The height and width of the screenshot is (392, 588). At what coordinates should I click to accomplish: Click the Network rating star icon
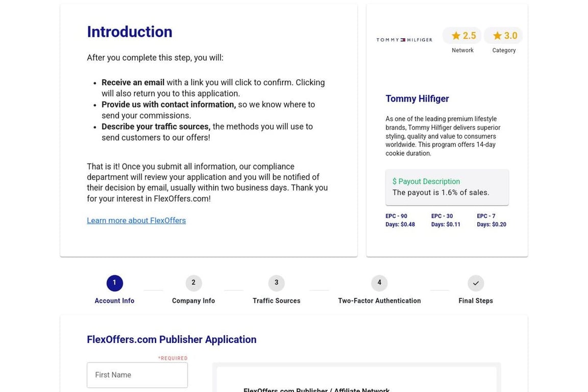click(456, 36)
